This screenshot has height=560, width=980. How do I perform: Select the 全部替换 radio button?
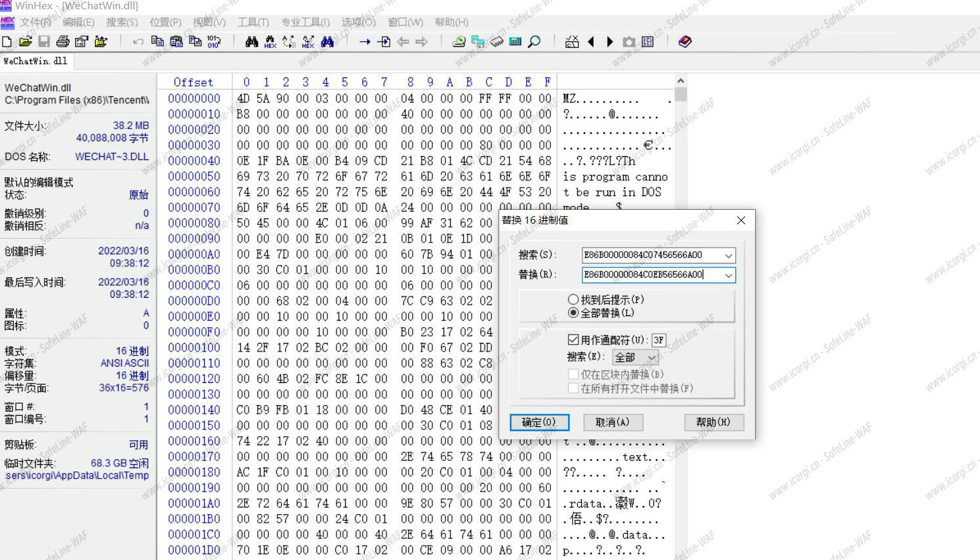coord(573,313)
